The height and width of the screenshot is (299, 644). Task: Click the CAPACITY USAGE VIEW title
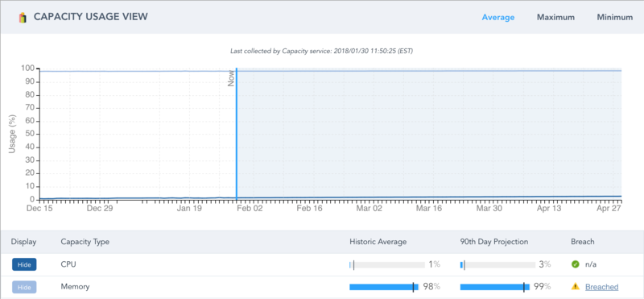(91, 17)
